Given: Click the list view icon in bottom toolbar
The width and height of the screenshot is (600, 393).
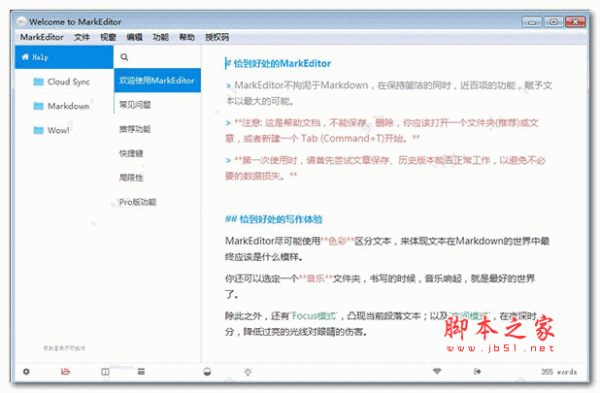Looking at the screenshot, I should (141, 371).
